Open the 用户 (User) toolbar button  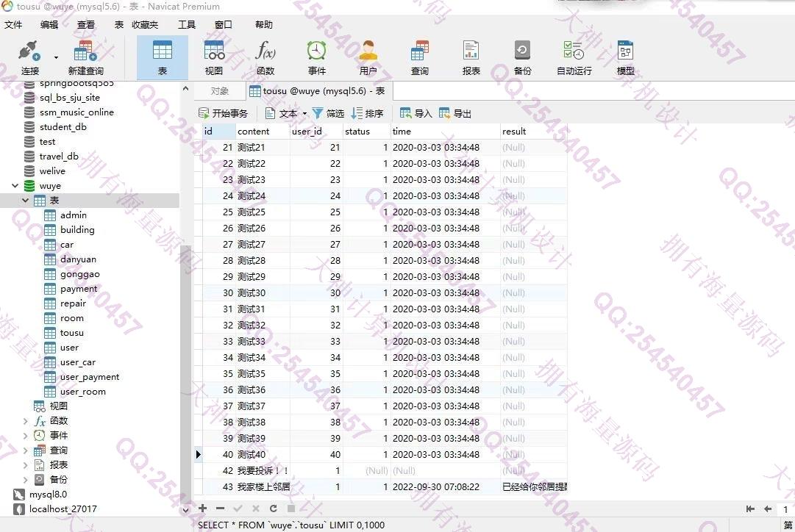(x=368, y=58)
